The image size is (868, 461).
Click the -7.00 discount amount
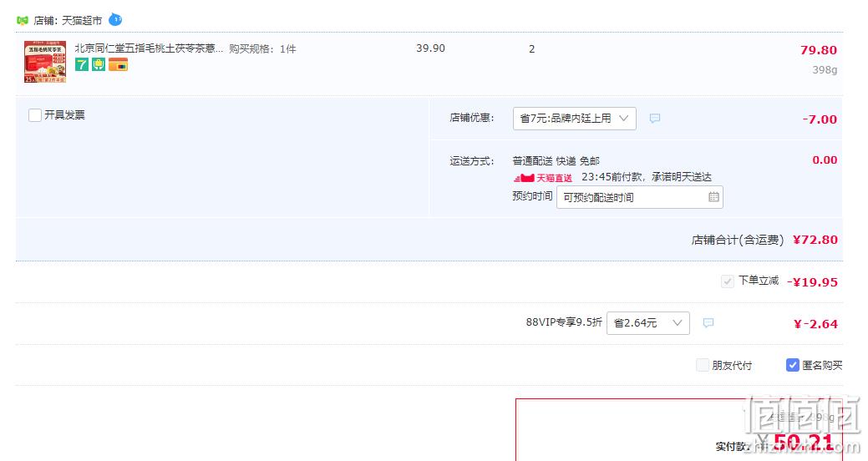point(820,119)
